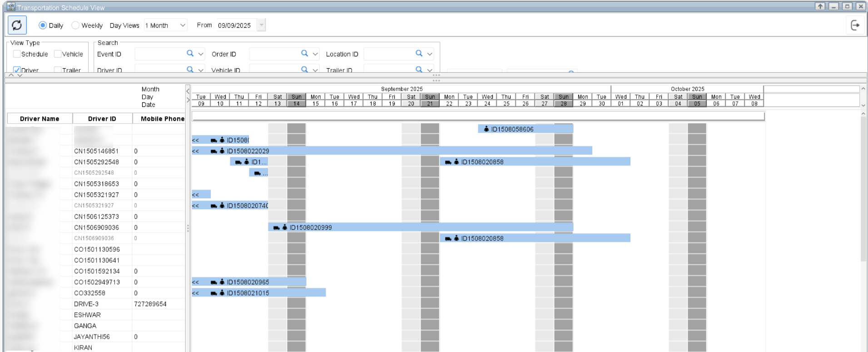Enable the Vehicle view type checkbox
This screenshot has width=868, height=352.
coord(58,54)
